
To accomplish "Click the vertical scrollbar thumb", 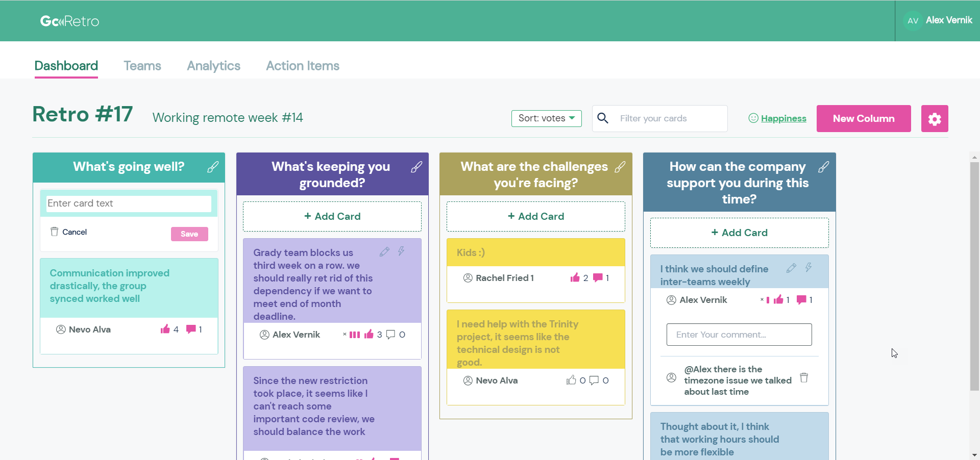I will pos(974,275).
